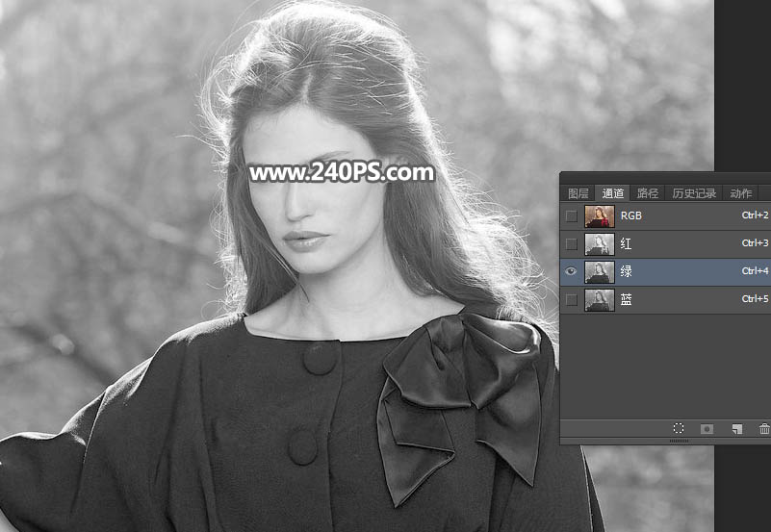
Task: Open the 动作 (Actions) tab
Action: click(740, 193)
